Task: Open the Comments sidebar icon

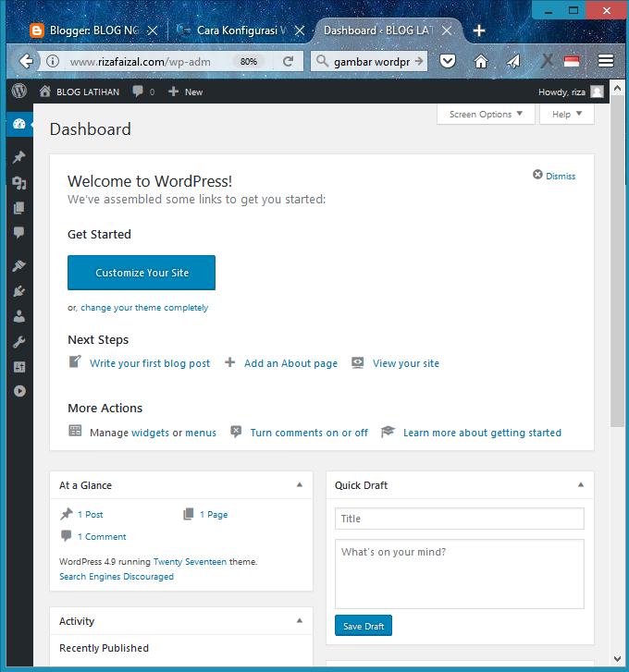Action: (18, 233)
